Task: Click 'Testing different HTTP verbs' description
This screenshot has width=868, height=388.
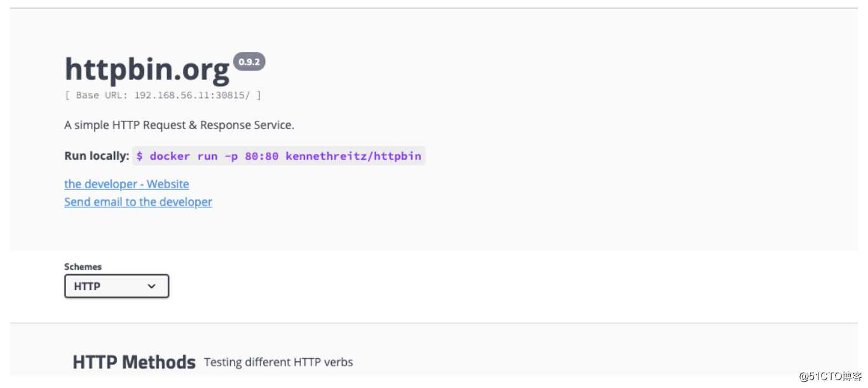Action: point(278,362)
